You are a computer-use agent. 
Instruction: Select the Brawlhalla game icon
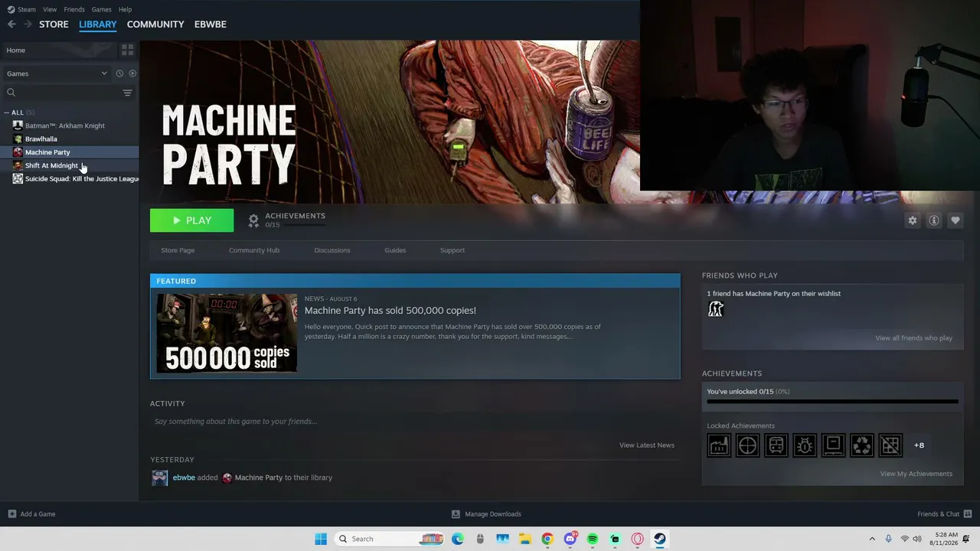[x=18, y=139]
